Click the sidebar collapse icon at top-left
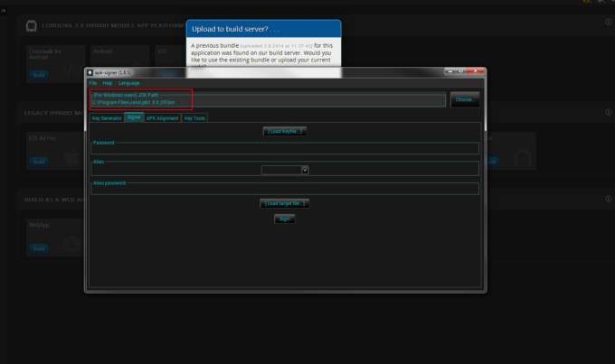 point(3,11)
